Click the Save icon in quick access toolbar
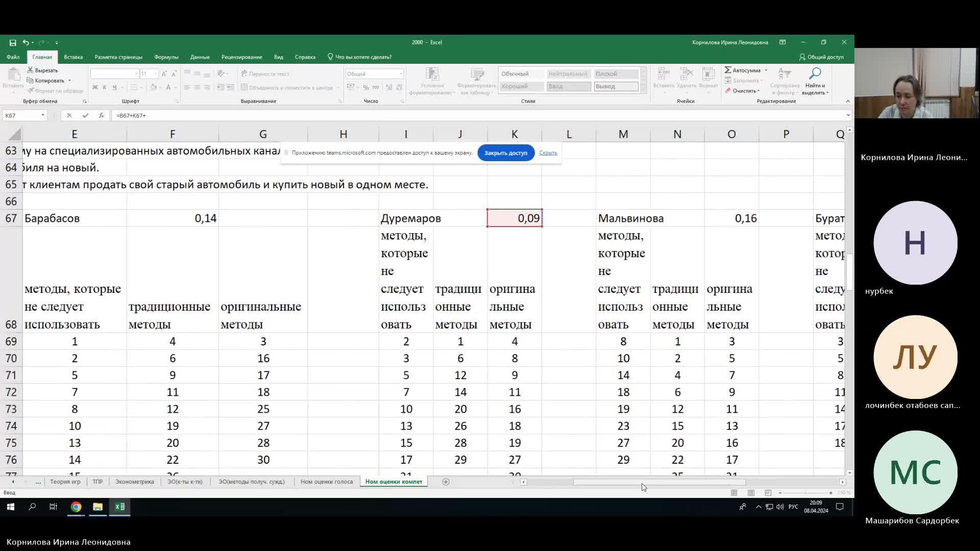The height and width of the screenshot is (551, 980). pos(13,42)
